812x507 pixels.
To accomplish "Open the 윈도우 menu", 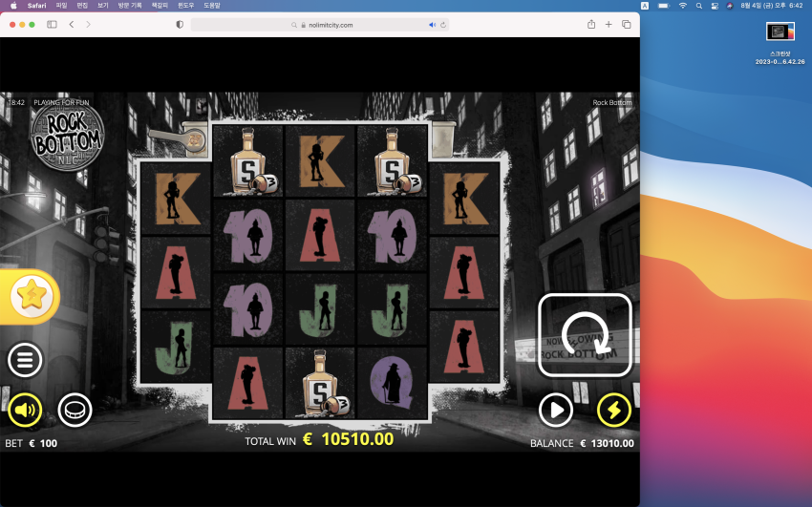I will tap(186, 5).
